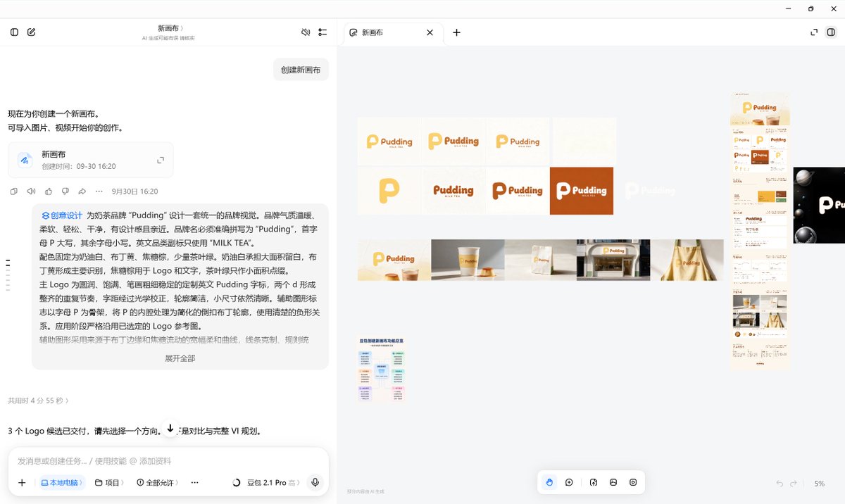Share the message with the arrow icon
The width and height of the screenshot is (845, 504).
(82, 191)
